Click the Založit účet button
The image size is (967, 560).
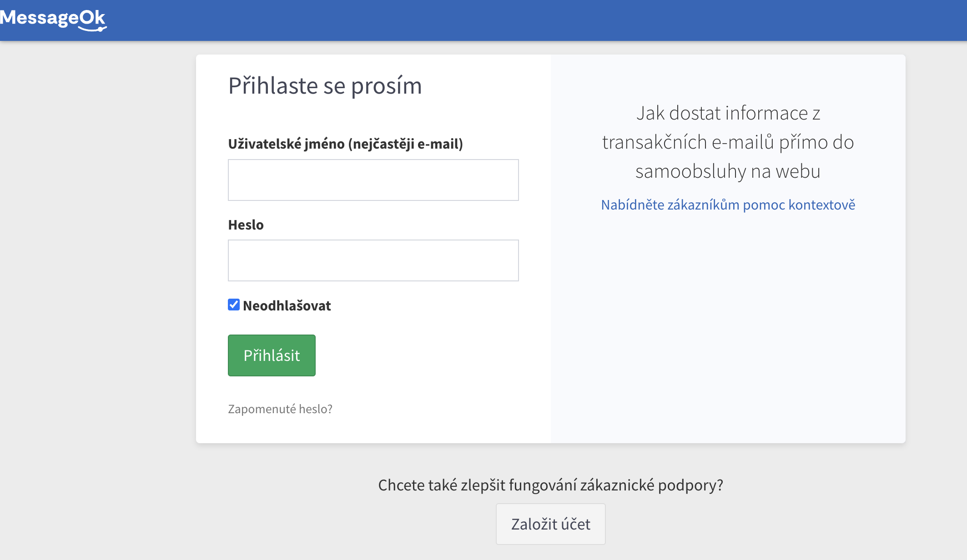pyautogui.click(x=550, y=524)
